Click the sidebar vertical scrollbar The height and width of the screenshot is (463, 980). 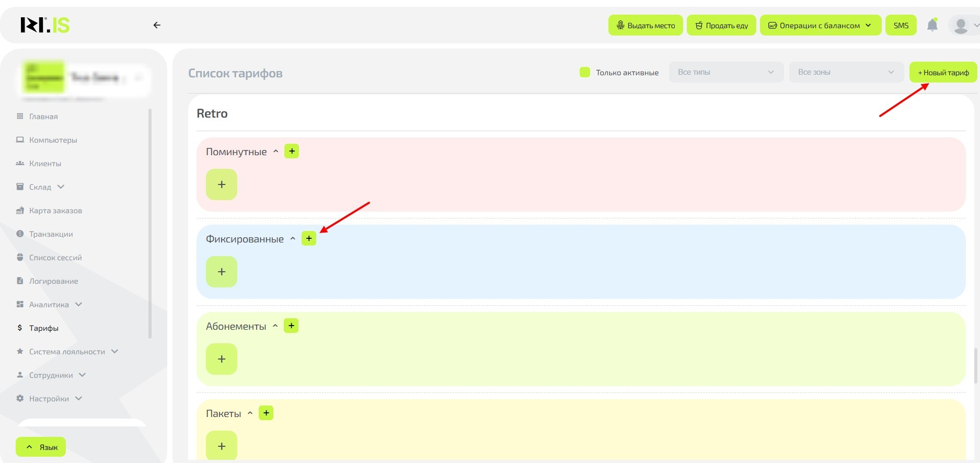tap(150, 225)
